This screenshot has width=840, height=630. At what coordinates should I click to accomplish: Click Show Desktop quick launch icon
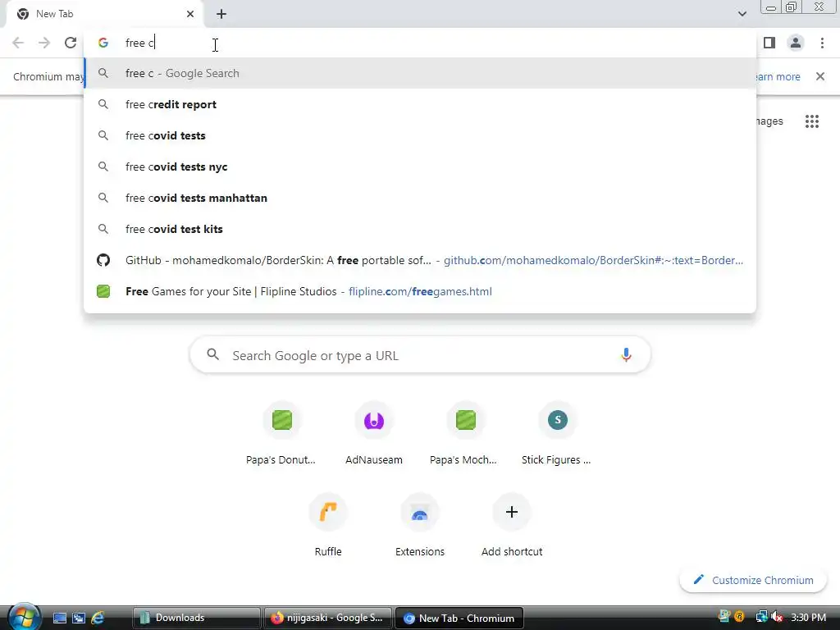click(60, 618)
